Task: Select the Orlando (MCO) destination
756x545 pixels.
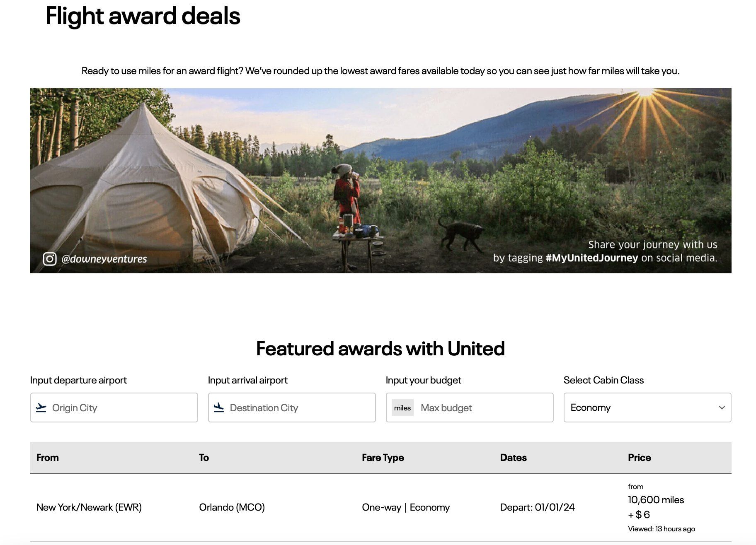Action: click(x=232, y=507)
